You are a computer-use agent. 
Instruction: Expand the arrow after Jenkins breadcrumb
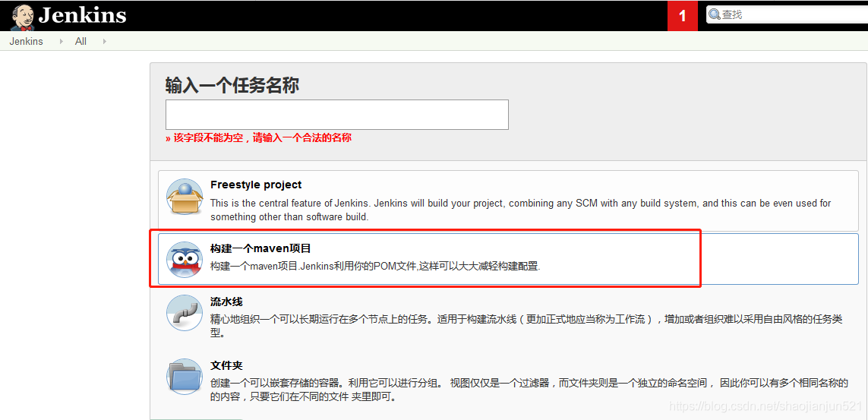[x=62, y=42]
